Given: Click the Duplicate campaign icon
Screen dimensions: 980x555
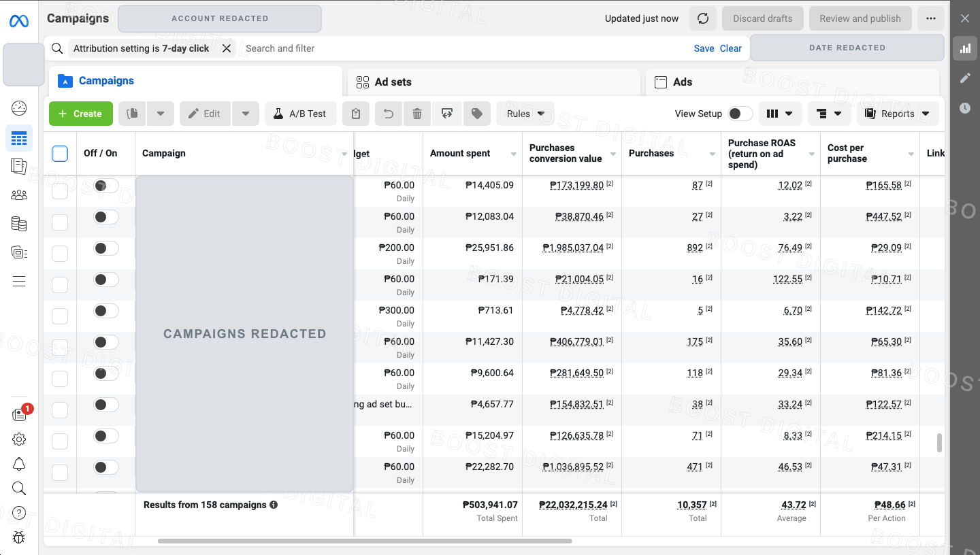Looking at the screenshot, I should tap(133, 114).
